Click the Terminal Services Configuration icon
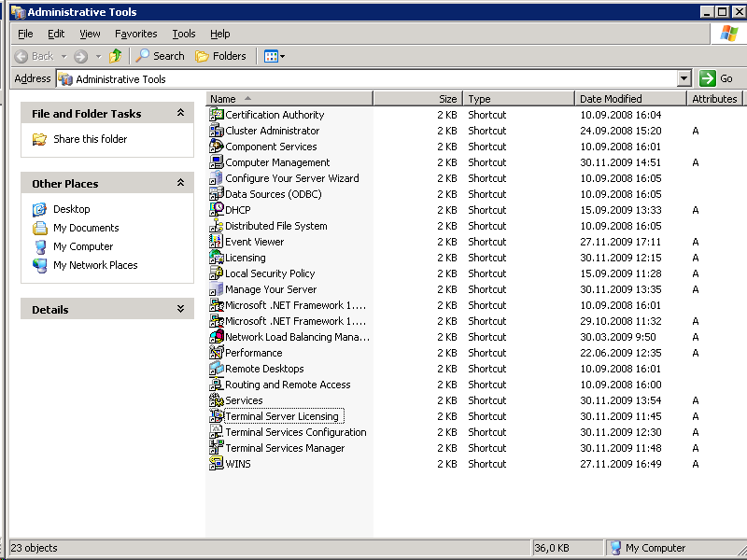The image size is (747, 560). point(217,432)
